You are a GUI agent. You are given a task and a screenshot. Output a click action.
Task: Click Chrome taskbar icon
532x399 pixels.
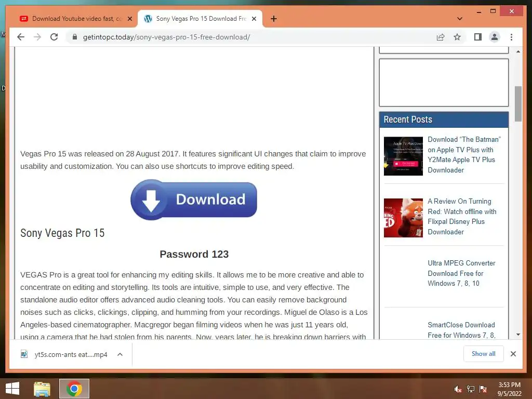[74, 389]
